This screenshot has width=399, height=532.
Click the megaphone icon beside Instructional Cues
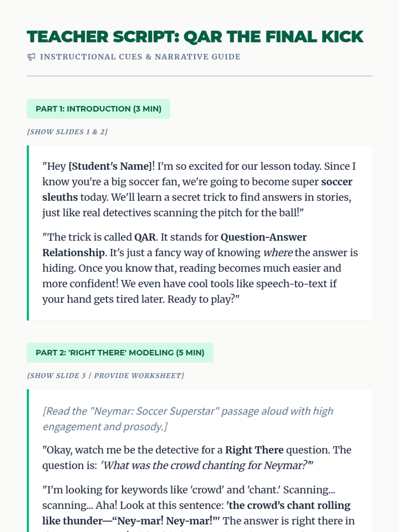[x=31, y=57]
